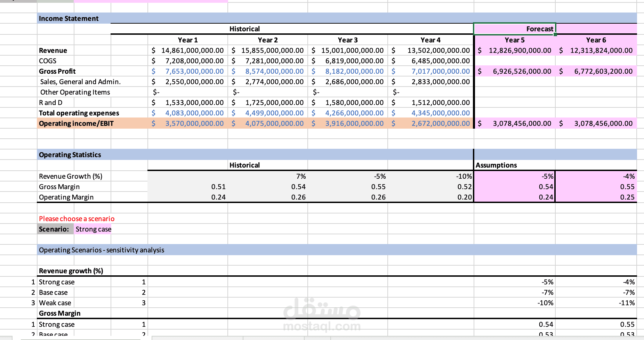Image resolution: width=644 pixels, height=340 pixels.
Task: Select the Scenario value cell 'Strong case'
Action: coord(93,229)
